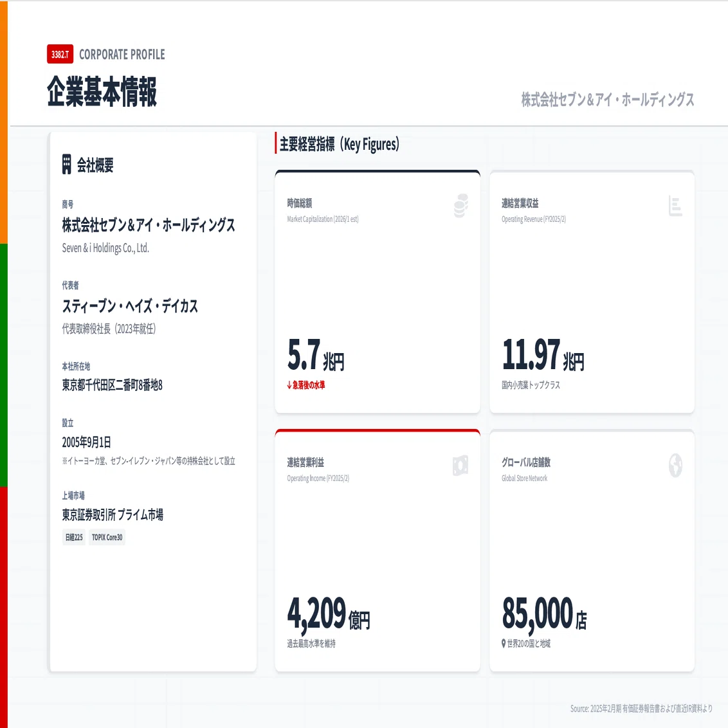Click the Source footnote at the bottom
This screenshot has width=728, height=728.
[641, 709]
